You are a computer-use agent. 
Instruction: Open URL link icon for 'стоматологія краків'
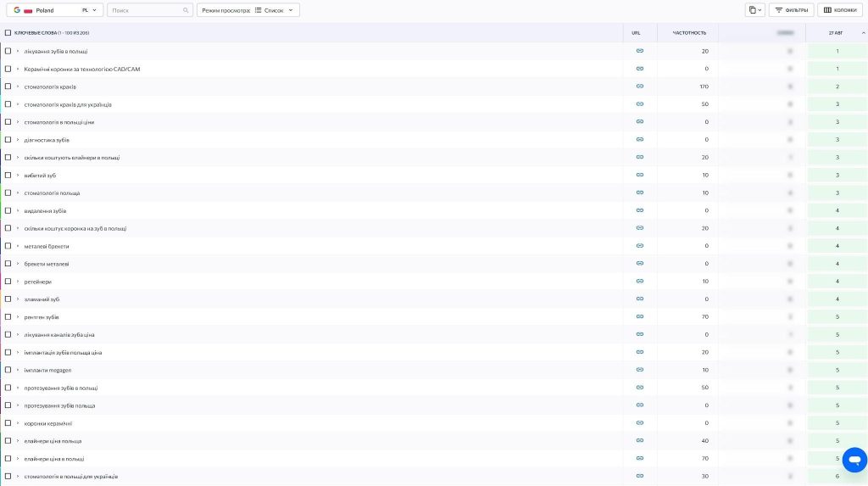click(639, 87)
